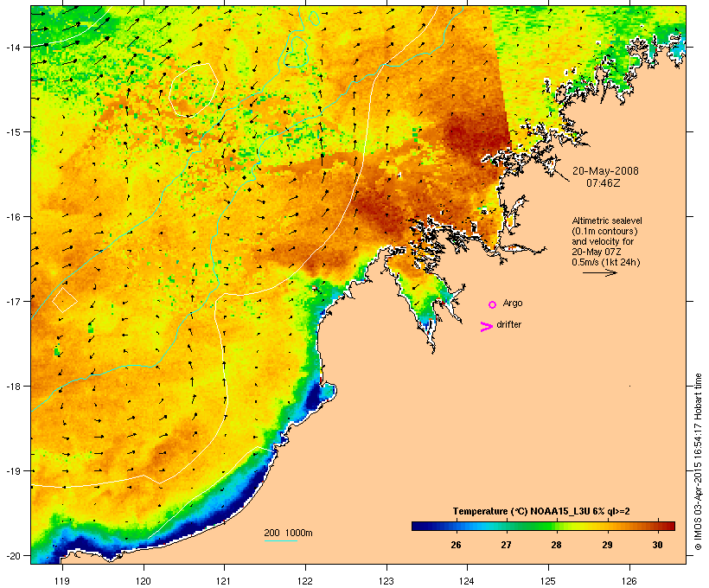
Task: Click the 28 value on the color bar
Action: pyautogui.click(x=556, y=545)
